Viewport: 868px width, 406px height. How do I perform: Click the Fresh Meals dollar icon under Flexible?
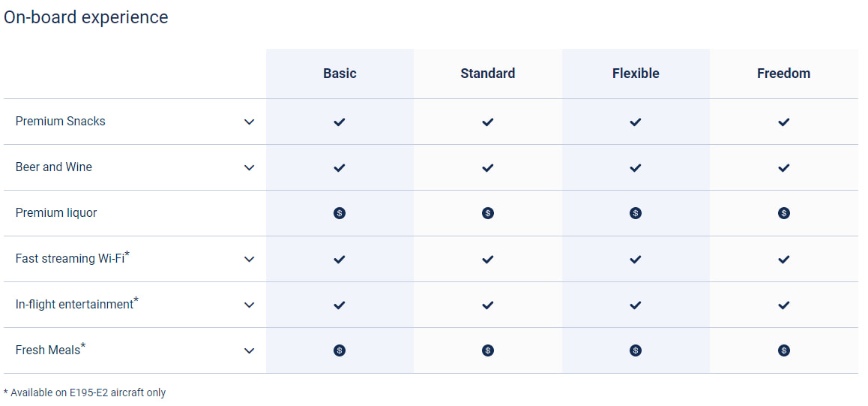(x=636, y=350)
